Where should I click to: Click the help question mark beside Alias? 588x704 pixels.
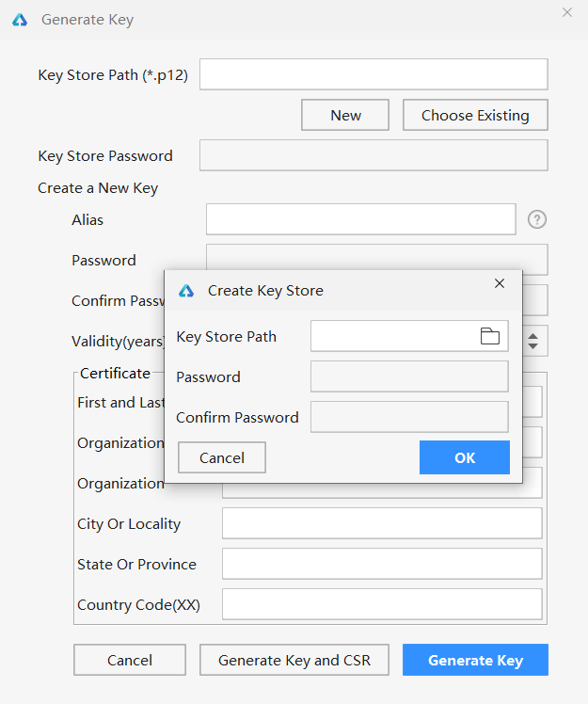[536, 219]
